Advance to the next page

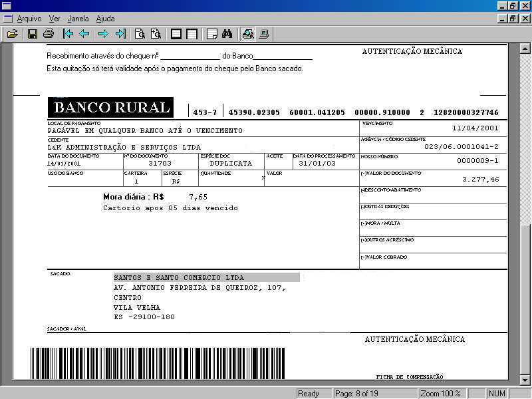click(104, 34)
